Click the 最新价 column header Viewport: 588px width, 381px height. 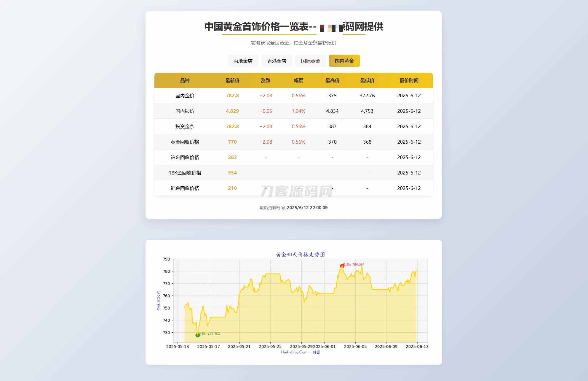click(x=232, y=80)
